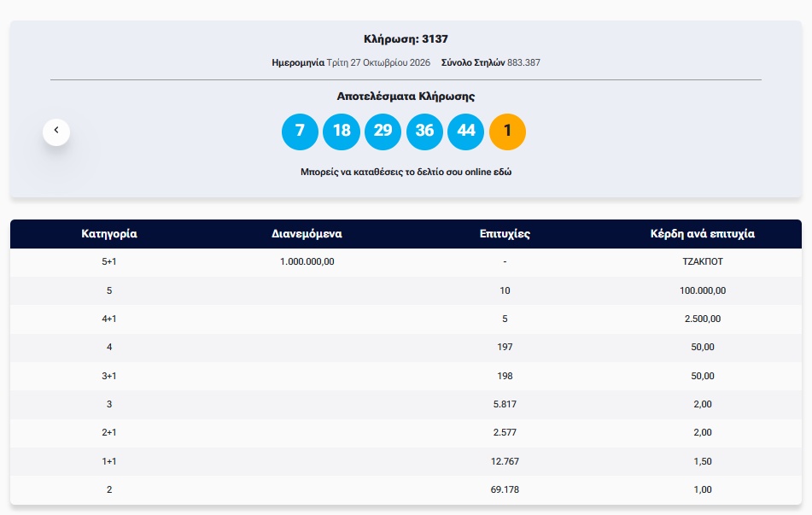Select the 4+1 category cell
Screen dimensions: 812x515
tap(109, 319)
